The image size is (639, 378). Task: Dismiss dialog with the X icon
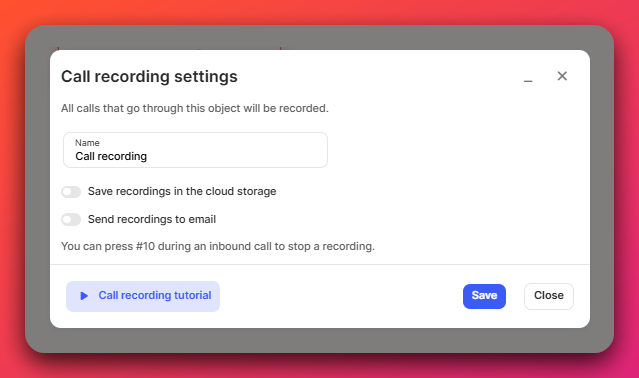562,76
